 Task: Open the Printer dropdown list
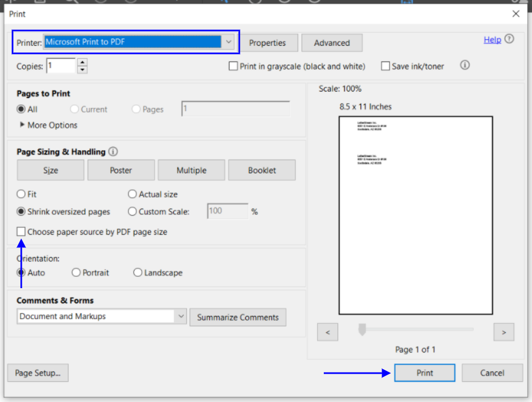point(229,42)
